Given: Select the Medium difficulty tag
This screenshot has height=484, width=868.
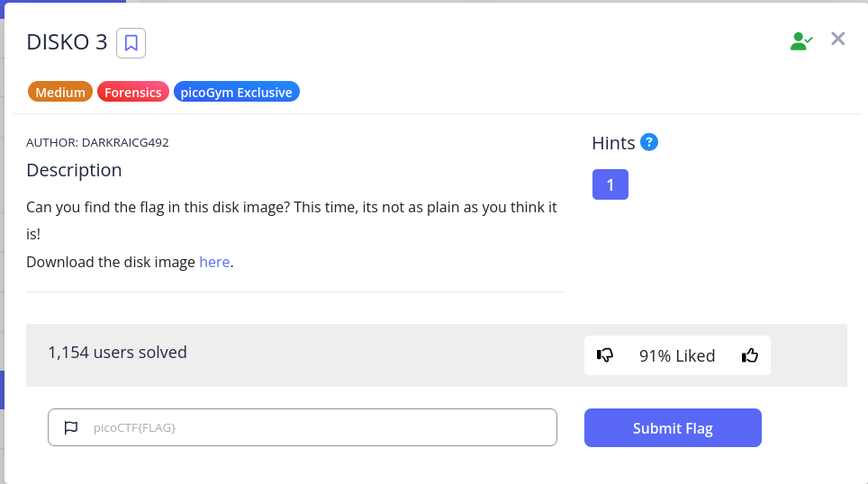Looking at the screenshot, I should [x=60, y=92].
